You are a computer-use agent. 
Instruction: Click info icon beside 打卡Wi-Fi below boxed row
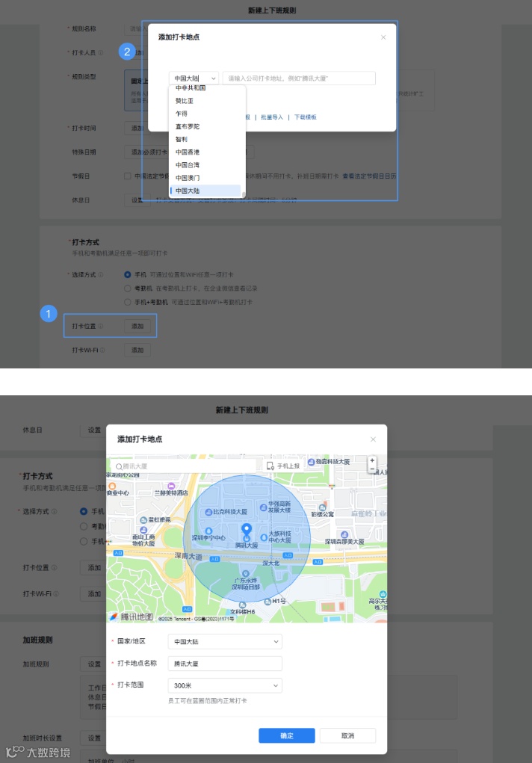click(x=102, y=350)
